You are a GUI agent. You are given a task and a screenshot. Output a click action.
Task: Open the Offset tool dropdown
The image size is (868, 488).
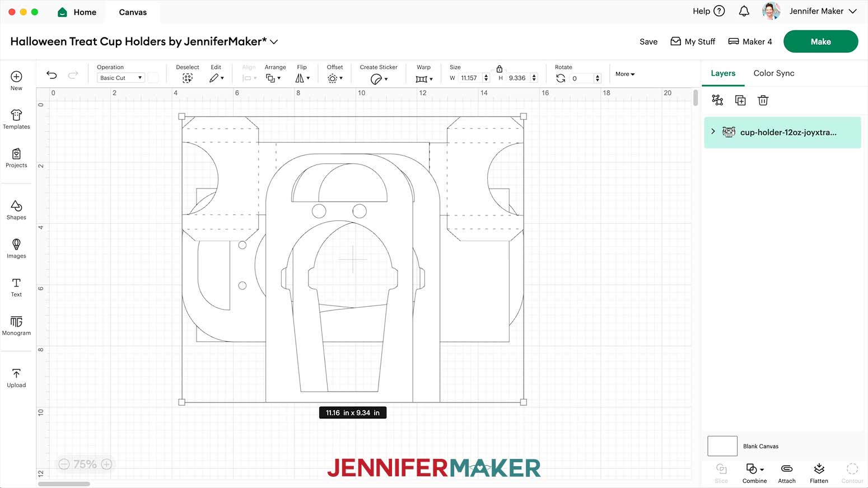pyautogui.click(x=335, y=78)
